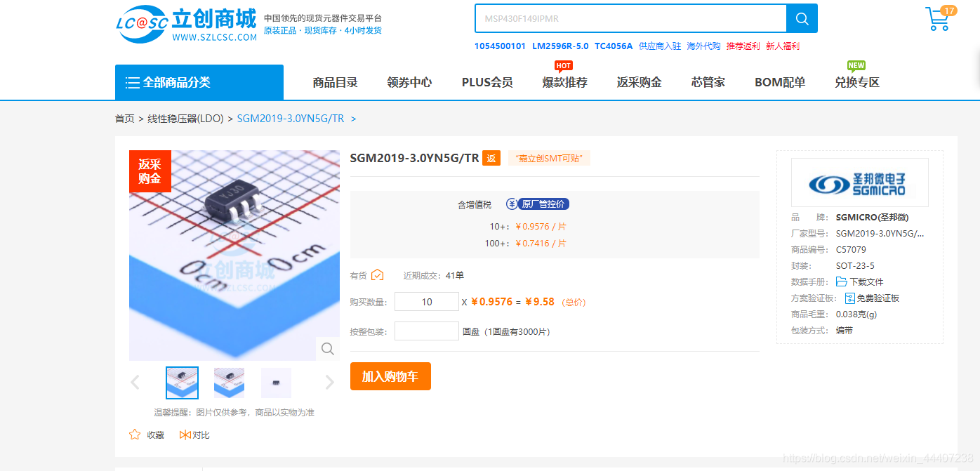Click the previous thumbnail arrow

click(x=135, y=383)
